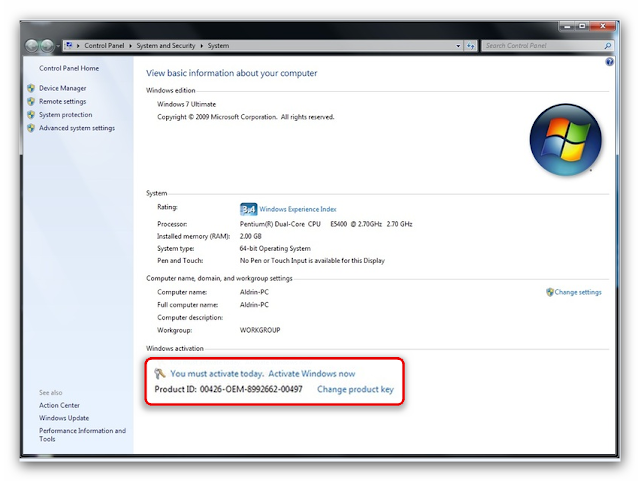Click 2.00 GB installed memory value

click(250, 236)
